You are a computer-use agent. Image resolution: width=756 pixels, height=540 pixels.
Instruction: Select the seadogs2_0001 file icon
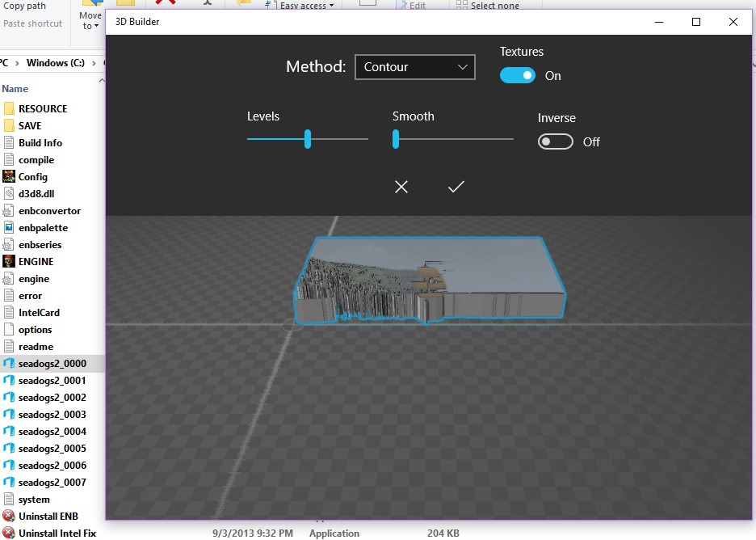pos(9,380)
